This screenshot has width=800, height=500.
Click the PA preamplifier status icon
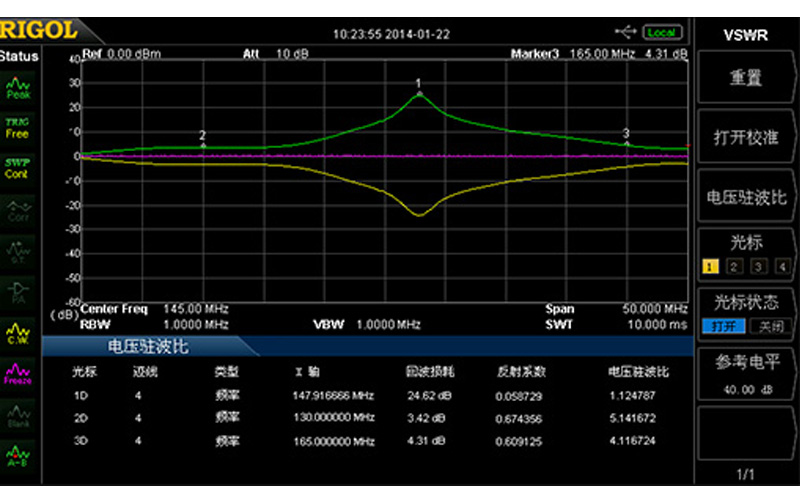pos(18,292)
